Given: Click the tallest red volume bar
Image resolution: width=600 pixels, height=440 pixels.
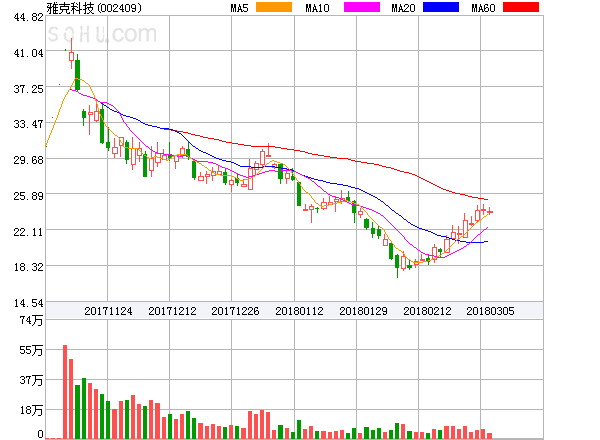Looking at the screenshot, I should point(65,392).
